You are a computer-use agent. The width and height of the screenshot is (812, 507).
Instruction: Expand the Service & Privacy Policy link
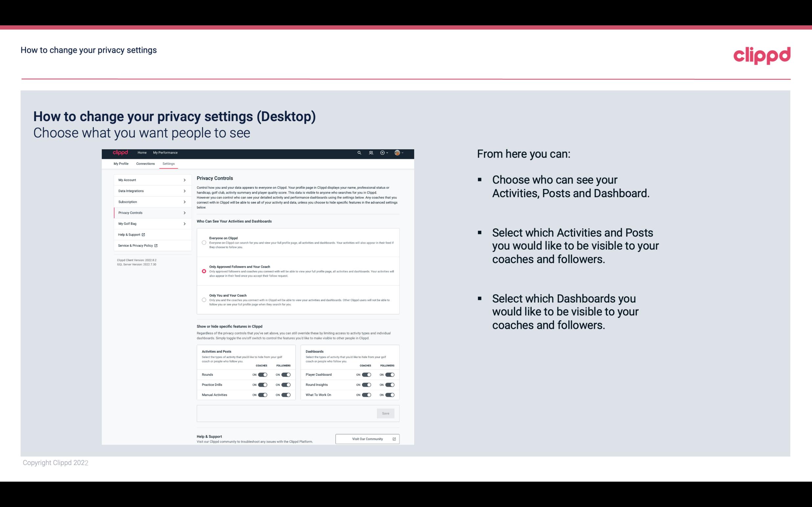pyautogui.click(x=137, y=245)
